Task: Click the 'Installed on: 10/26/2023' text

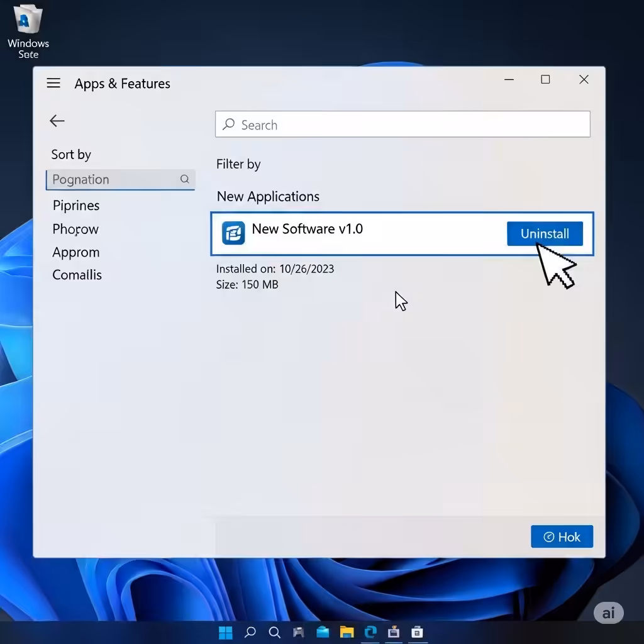Action: [275, 269]
